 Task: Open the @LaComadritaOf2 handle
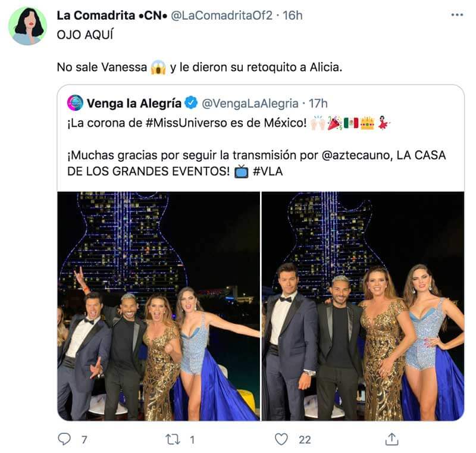221,15
